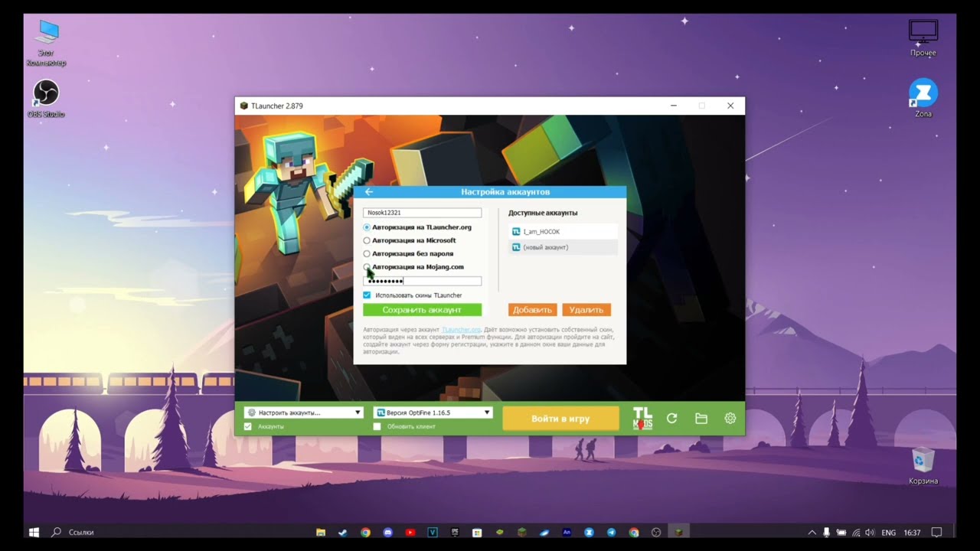Image resolution: width=980 pixels, height=551 pixels.
Task: Click the ENG language indicator
Action: click(x=889, y=533)
